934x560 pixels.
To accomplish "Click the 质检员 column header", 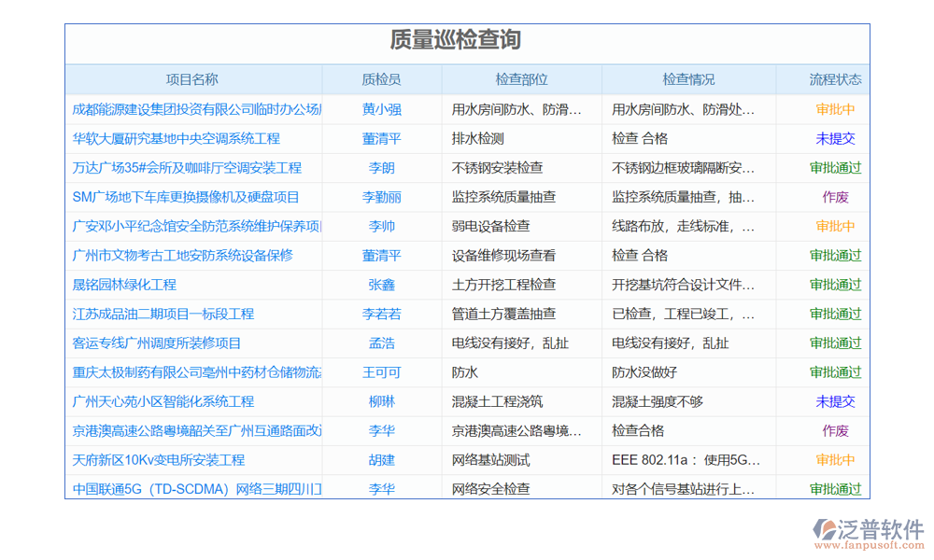I will (381, 80).
